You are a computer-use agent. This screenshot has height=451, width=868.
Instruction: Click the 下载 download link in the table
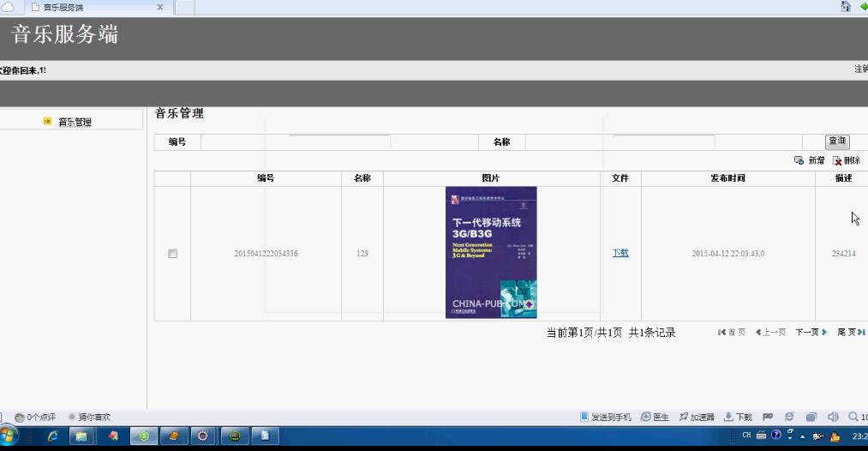(x=620, y=253)
